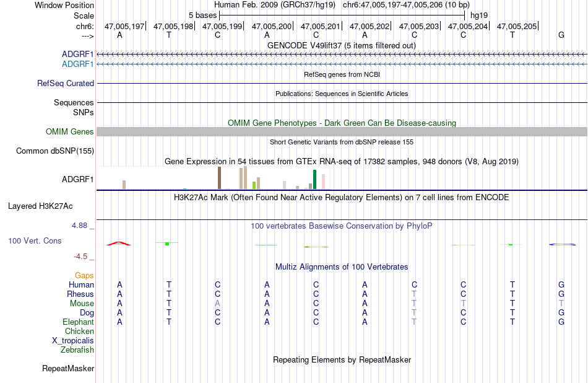Screen dimensions: 588x383
Task: Click the gray A in the Mouse row
Action: pos(217,304)
